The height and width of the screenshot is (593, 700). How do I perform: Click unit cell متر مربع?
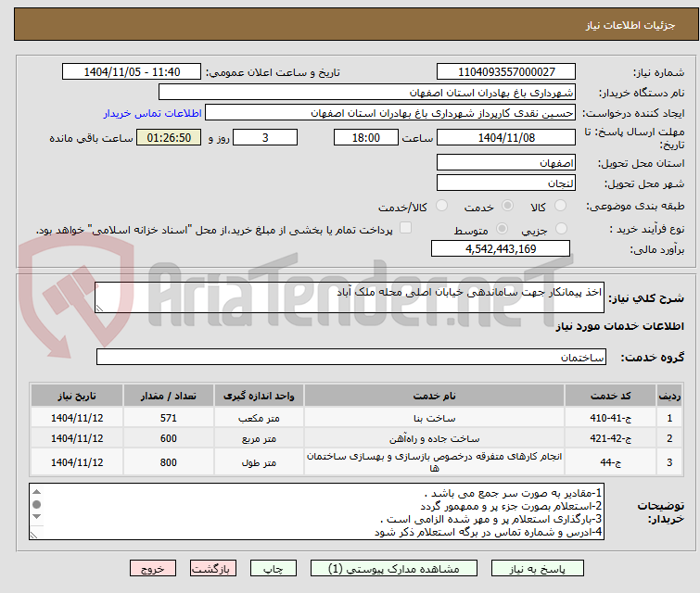click(x=259, y=438)
